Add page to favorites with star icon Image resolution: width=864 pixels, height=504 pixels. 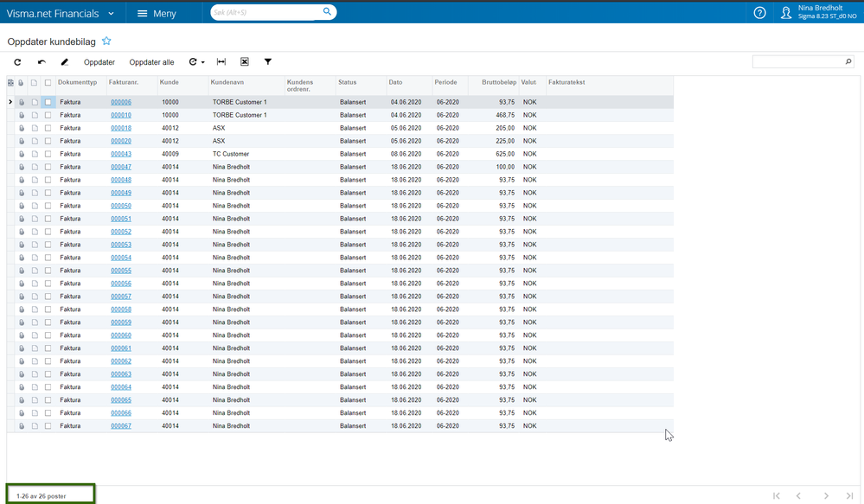tap(106, 41)
